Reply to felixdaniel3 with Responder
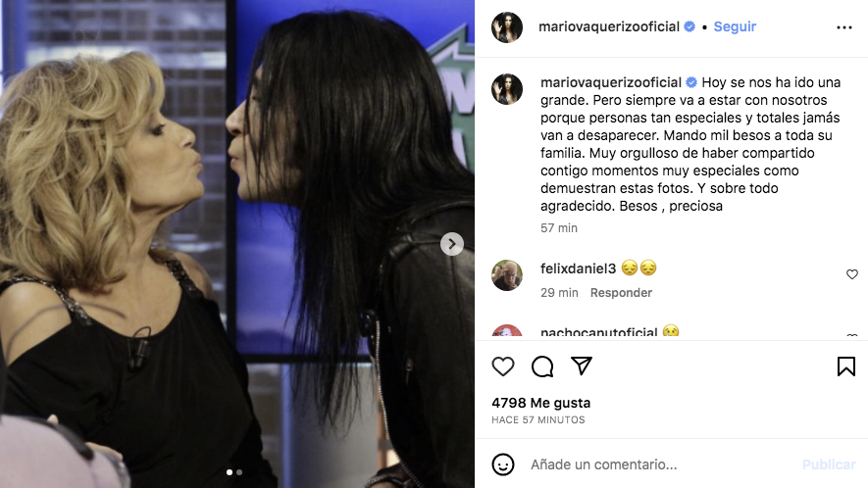Image resolution: width=868 pixels, height=488 pixels. (621, 293)
